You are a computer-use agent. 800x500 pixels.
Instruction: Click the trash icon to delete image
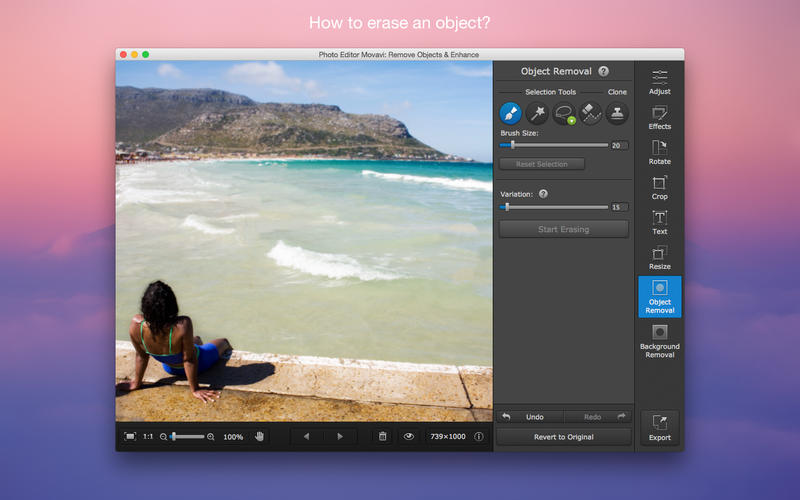(x=381, y=436)
